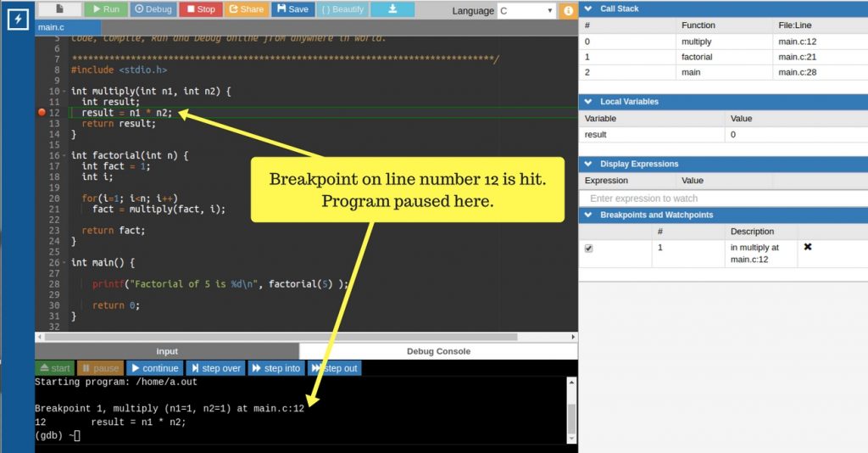Create a new file with the blank page icon
868x453 pixels.
[59, 9]
